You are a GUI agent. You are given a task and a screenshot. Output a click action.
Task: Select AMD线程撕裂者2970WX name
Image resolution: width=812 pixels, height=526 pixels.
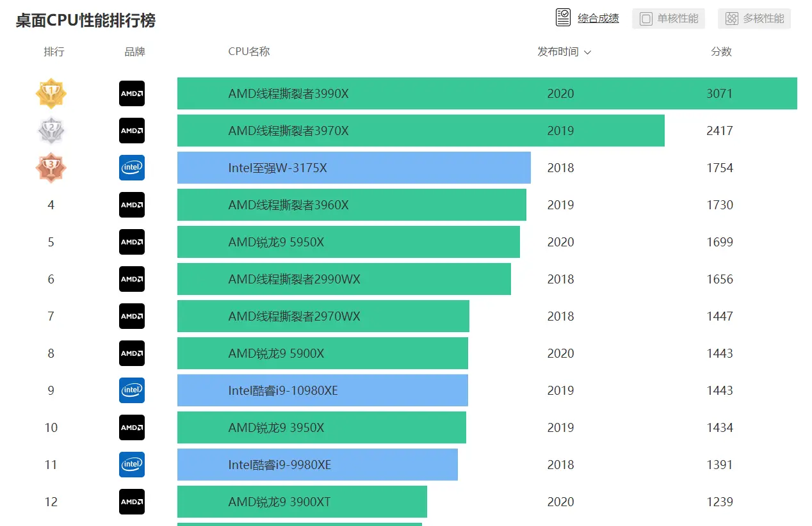(x=295, y=316)
